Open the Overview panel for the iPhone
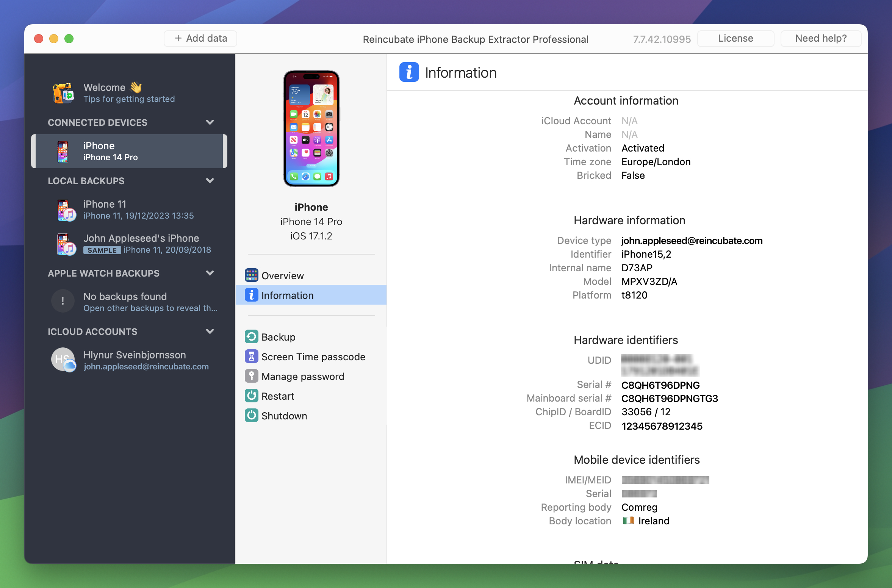Viewport: 892px width, 588px height. click(x=283, y=275)
